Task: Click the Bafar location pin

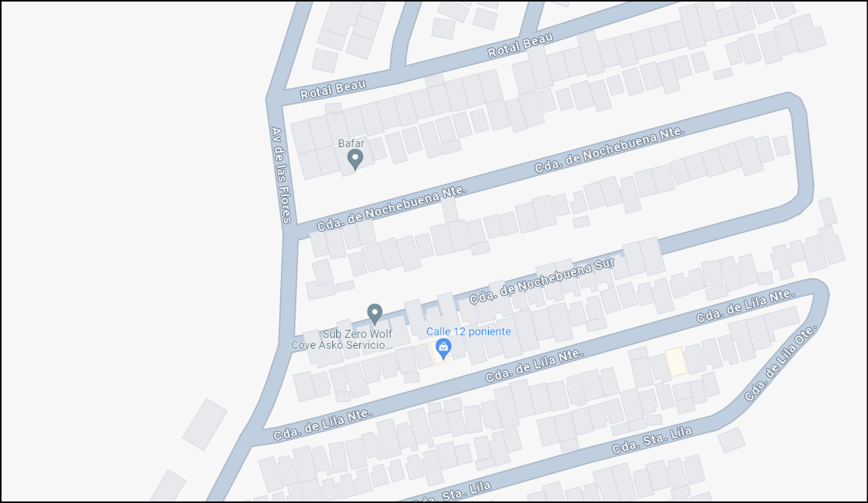Action: click(x=355, y=159)
